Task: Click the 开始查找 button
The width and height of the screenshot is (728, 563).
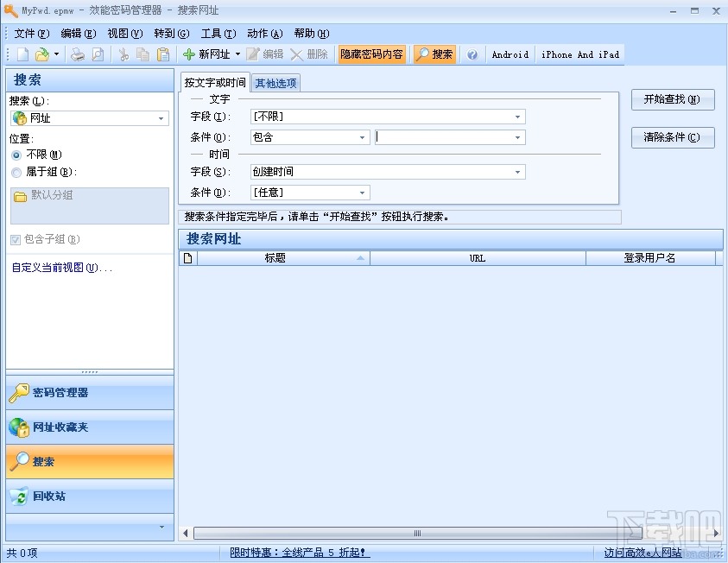Action: [x=672, y=100]
